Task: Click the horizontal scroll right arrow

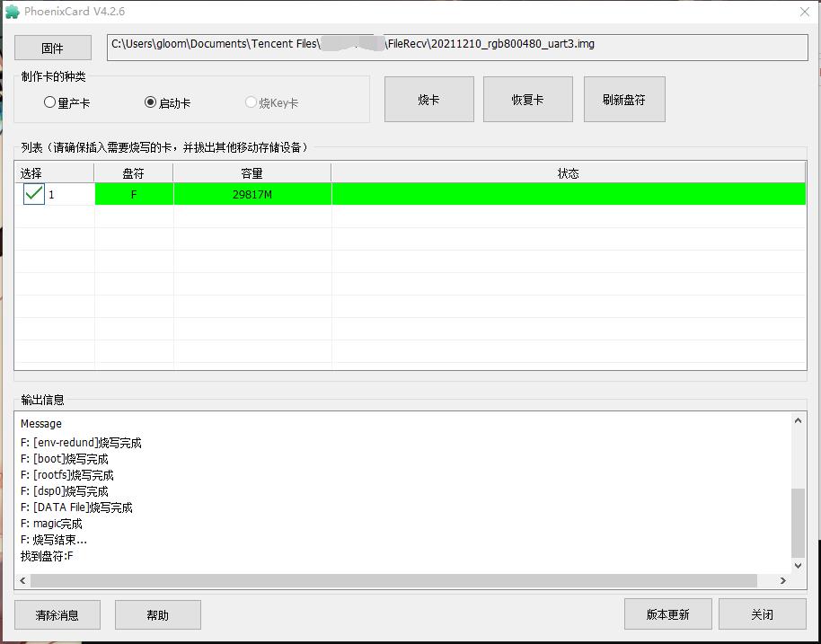Action: tap(782, 581)
